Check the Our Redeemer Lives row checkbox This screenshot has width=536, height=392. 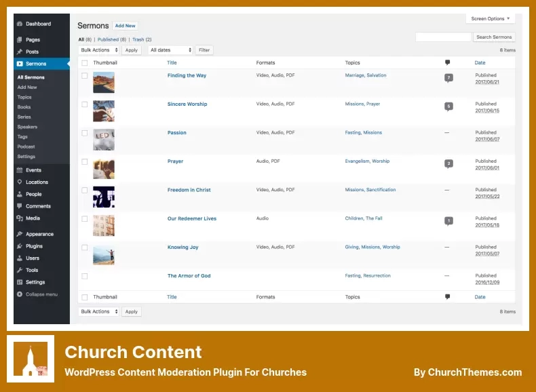84,219
